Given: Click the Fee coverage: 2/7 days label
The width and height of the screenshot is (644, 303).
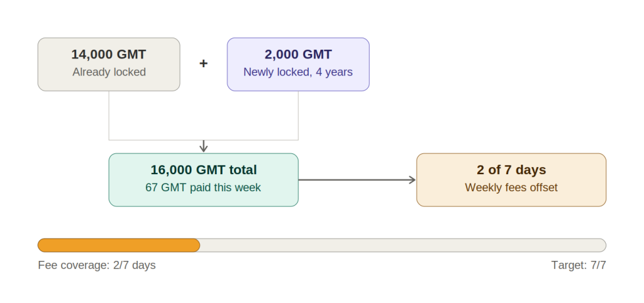Looking at the screenshot, I should pyautogui.click(x=97, y=265).
